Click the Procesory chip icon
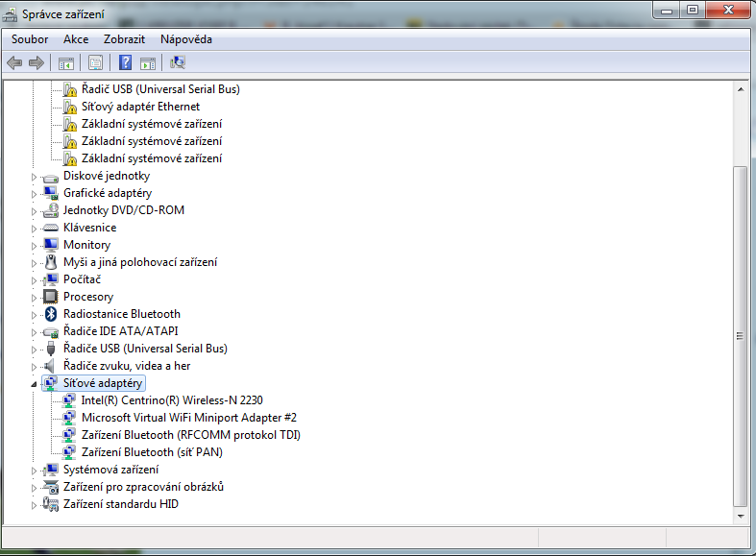Image resolution: width=756 pixels, height=556 pixels. point(51,297)
